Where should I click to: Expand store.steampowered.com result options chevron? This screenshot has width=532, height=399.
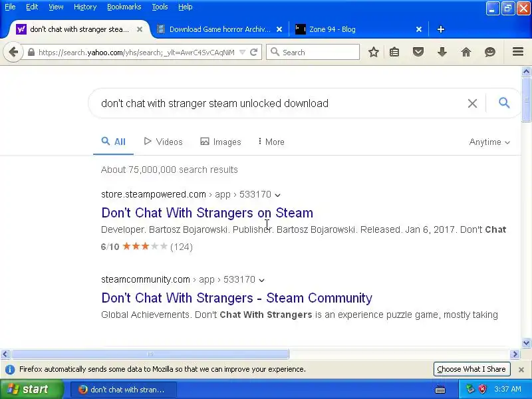click(x=277, y=195)
